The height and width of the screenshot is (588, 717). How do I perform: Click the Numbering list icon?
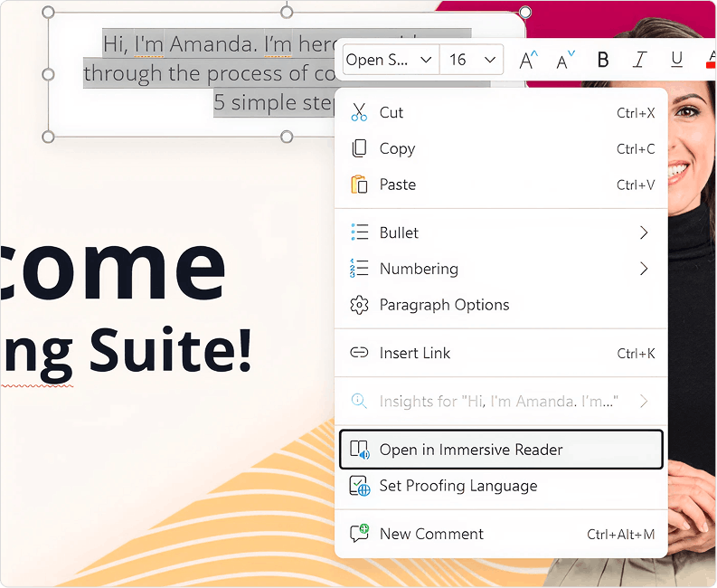359,268
